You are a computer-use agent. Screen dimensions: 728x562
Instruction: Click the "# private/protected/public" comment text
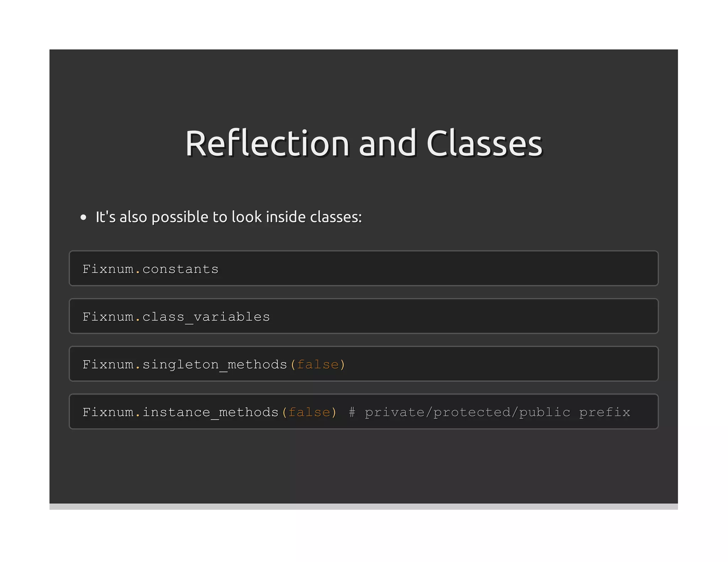pyautogui.click(x=459, y=412)
